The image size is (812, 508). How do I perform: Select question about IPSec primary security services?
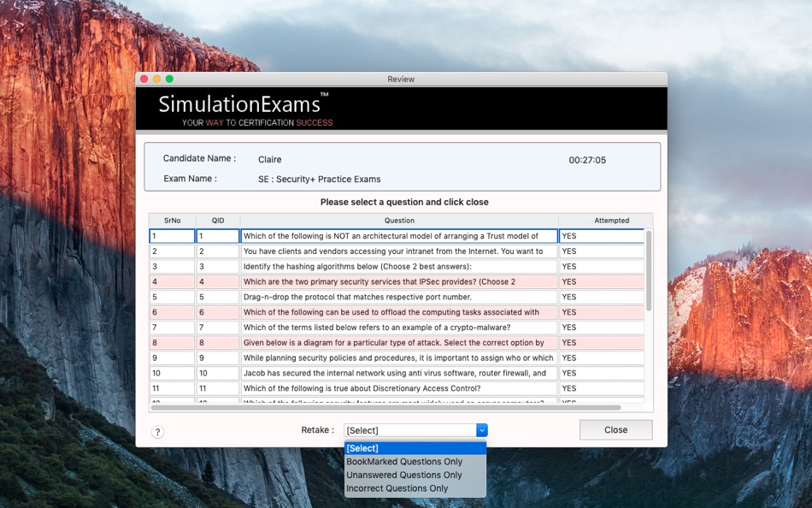tap(399, 281)
